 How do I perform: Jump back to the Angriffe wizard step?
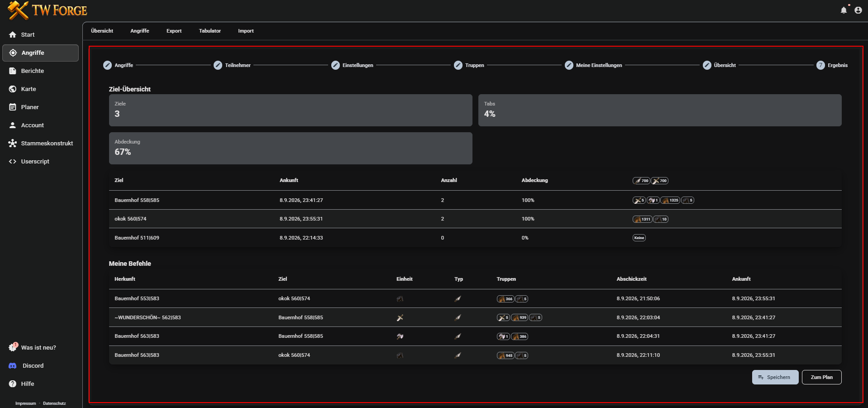click(x=118, y=65)
